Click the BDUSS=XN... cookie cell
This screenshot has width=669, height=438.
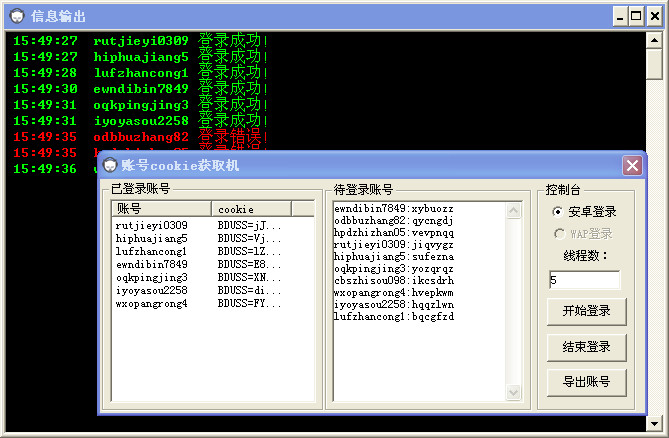coord(249,278)
